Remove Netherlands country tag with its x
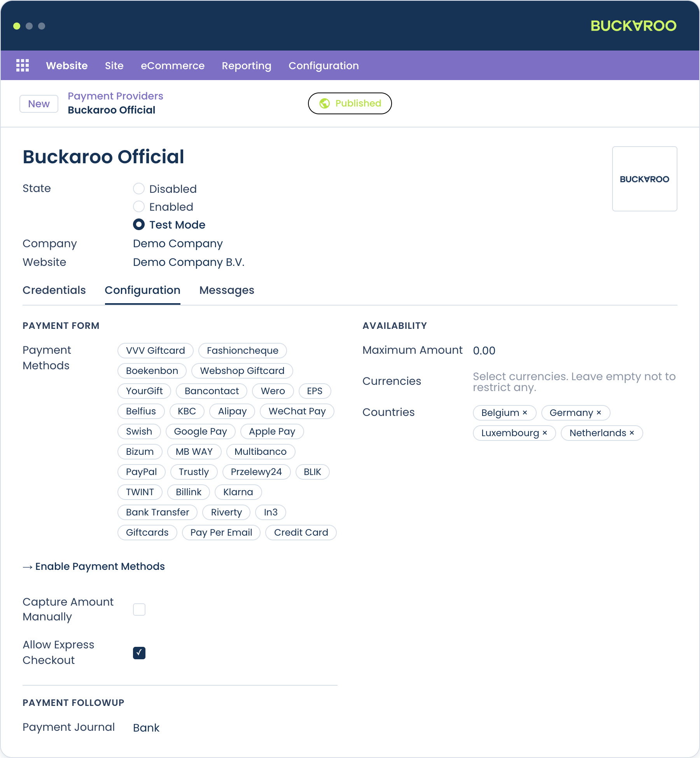The height and width of the screenshot is (758, 700). point(632,433)
